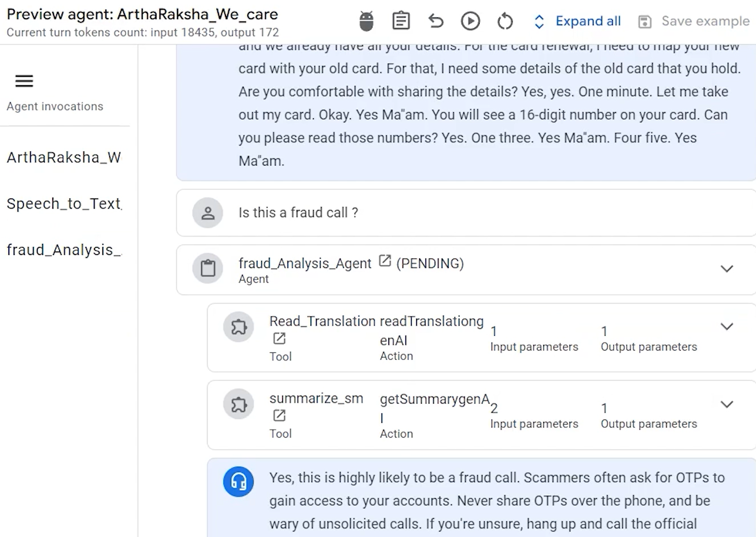The width and height of the screenshot is (756, 537).
Task: Open summarize_sm tool external link icon
Action: click(279, 416)
